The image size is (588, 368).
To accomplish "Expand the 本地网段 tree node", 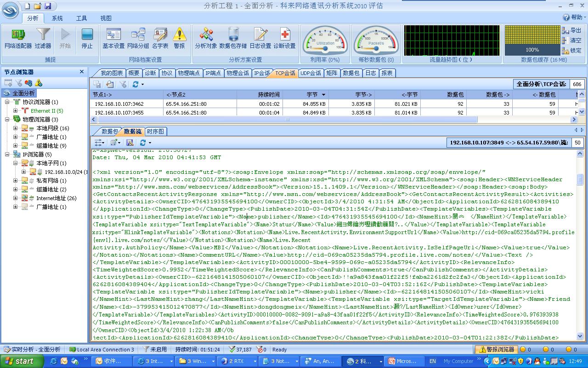I will [16, 128].
